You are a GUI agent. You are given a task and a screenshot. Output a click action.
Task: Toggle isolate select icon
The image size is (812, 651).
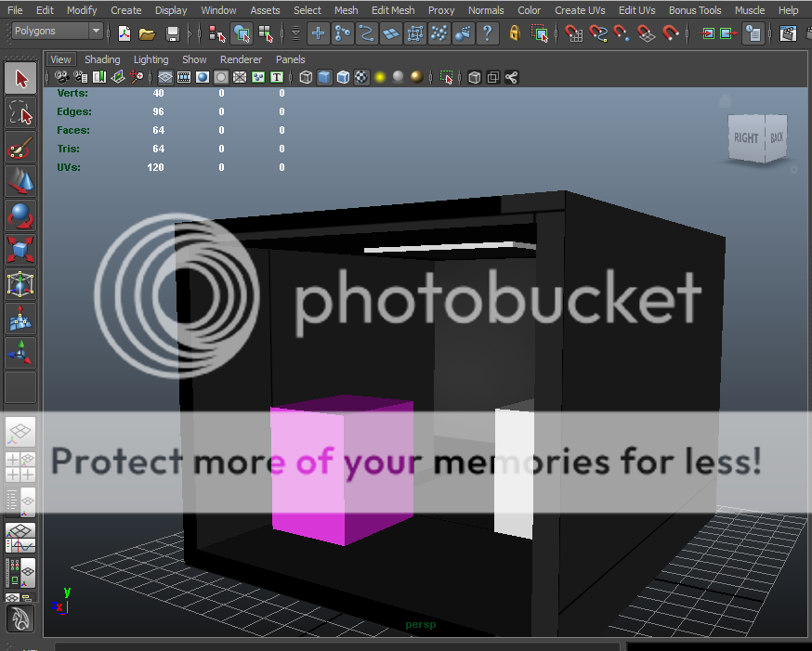(x=446, y=78)
